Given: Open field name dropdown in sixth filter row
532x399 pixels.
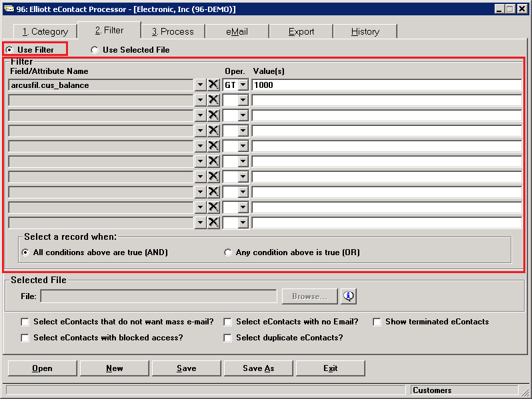Looking at the screenshot, I should (x=201, y=161).
